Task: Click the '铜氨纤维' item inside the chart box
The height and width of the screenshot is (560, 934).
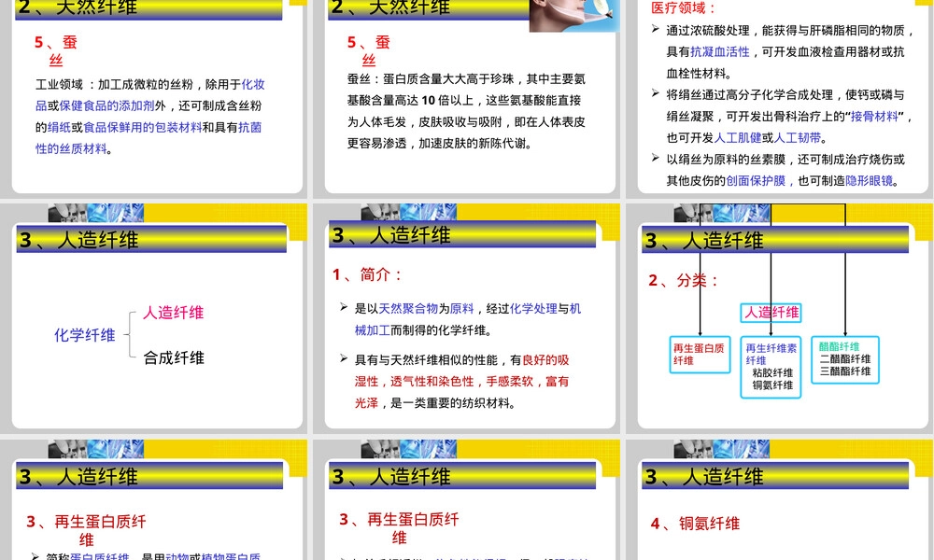Action: [x=772, y=385]
